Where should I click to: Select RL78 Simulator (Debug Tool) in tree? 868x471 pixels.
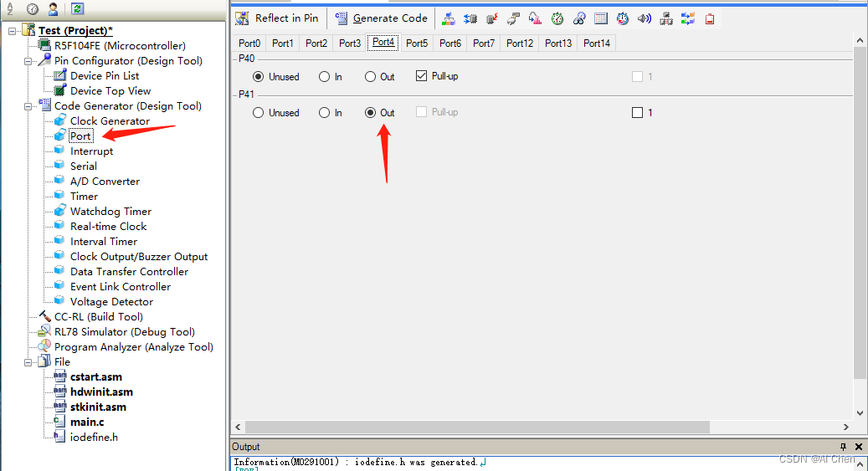pyautogui.click(x=125, y=332)
